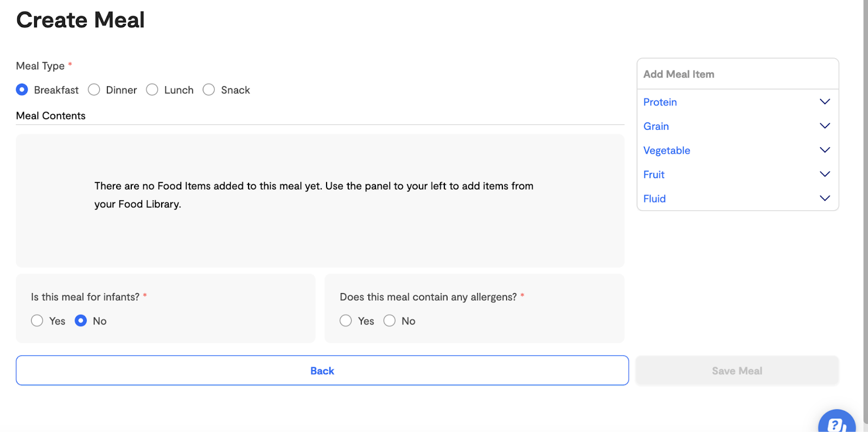
Task: Answer No for allergens question
Action: point(390,321)
